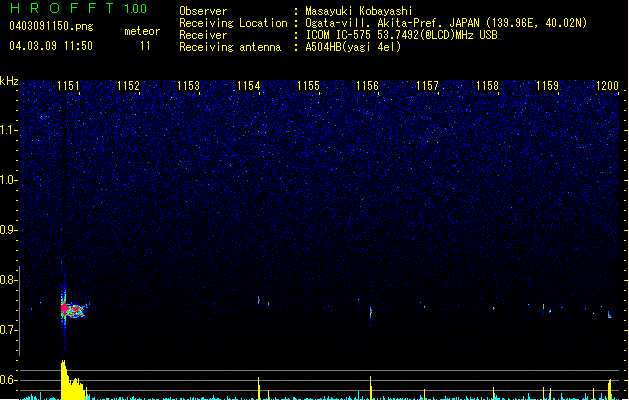Click the large red meteor echo near 1151

(72, 309)
